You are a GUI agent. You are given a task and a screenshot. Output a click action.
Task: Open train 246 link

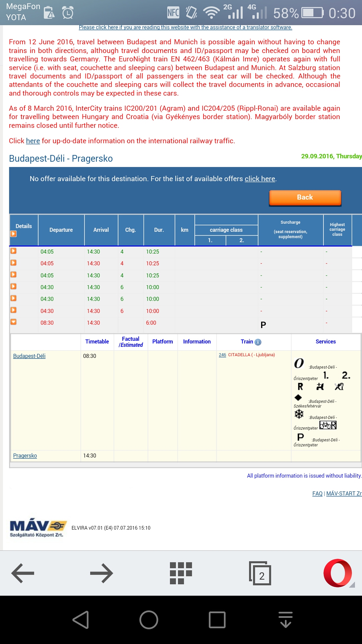point(222,355)
